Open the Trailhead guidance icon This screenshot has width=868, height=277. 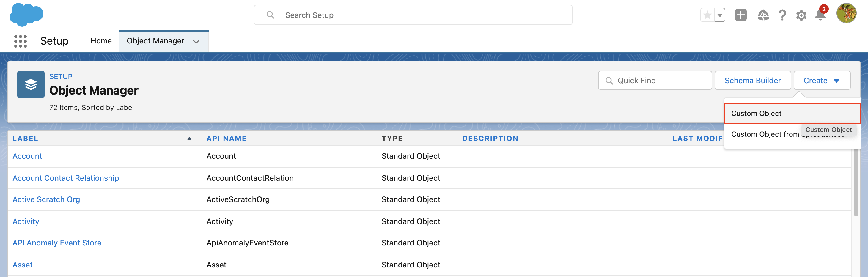[x=763, y=15]
